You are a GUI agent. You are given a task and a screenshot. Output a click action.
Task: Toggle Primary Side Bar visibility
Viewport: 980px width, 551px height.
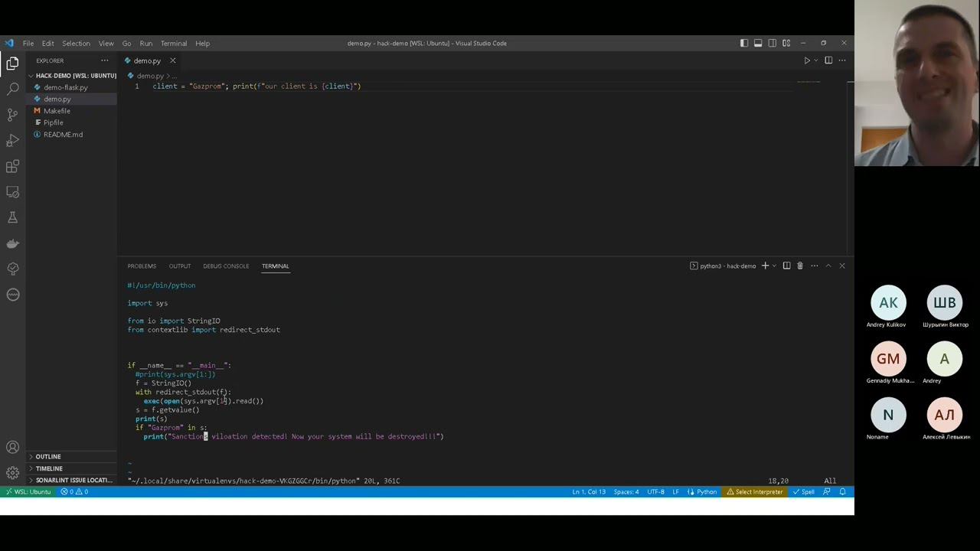(743, 43)
